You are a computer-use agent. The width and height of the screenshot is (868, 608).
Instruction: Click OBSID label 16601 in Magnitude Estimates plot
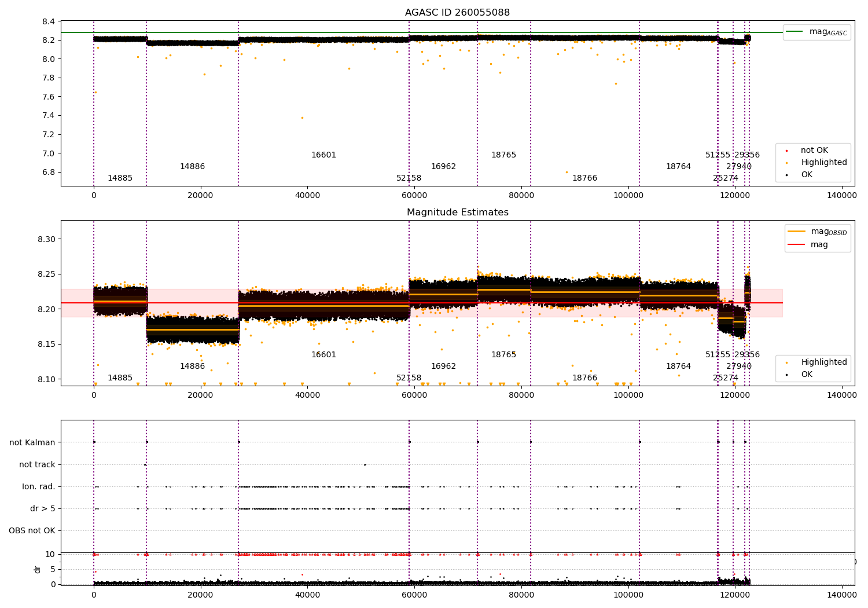point(323,355)
